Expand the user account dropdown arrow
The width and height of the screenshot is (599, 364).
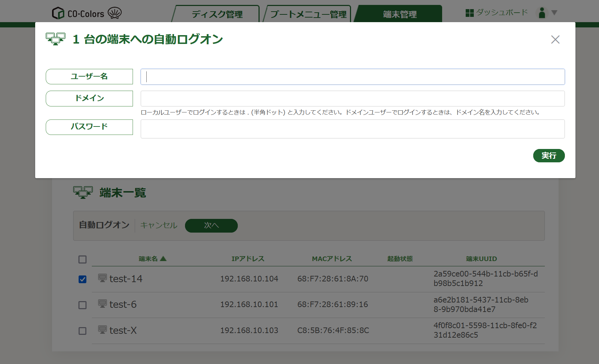pyautogui.click(x=554, y=13)
